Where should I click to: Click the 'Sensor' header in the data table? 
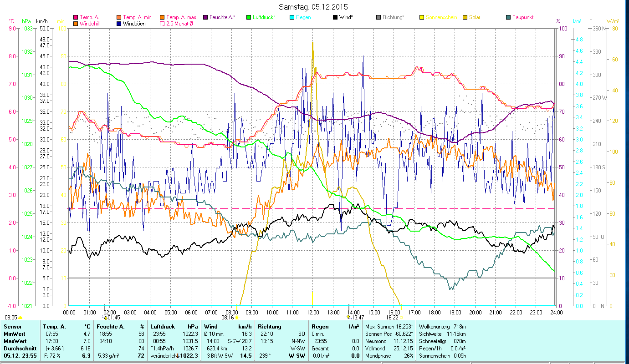pyautogui.click(x=12, y=327)
